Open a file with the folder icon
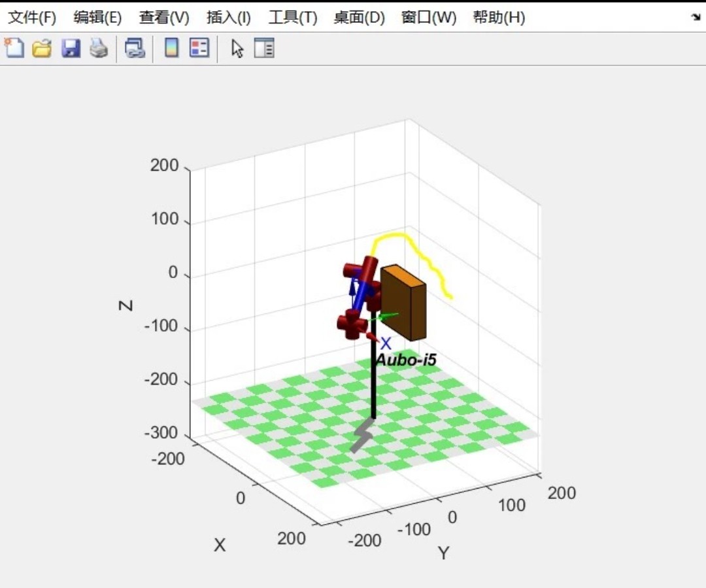 42,48
